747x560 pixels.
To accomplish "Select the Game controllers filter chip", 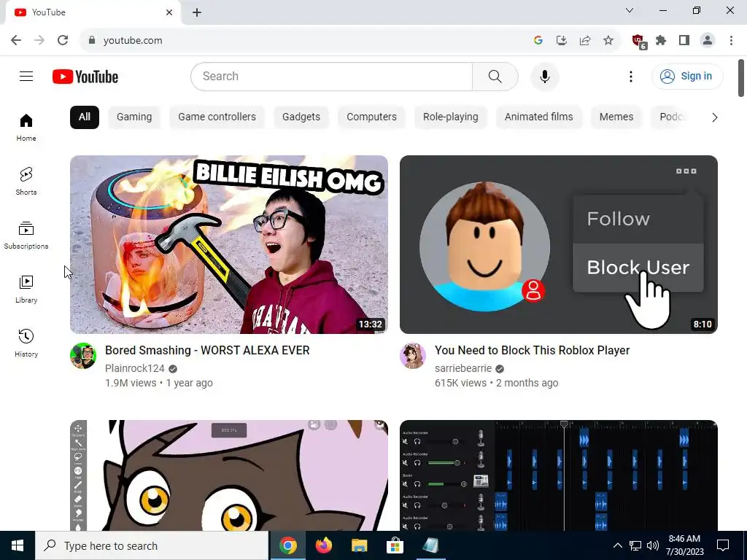I will coord(217,117).
